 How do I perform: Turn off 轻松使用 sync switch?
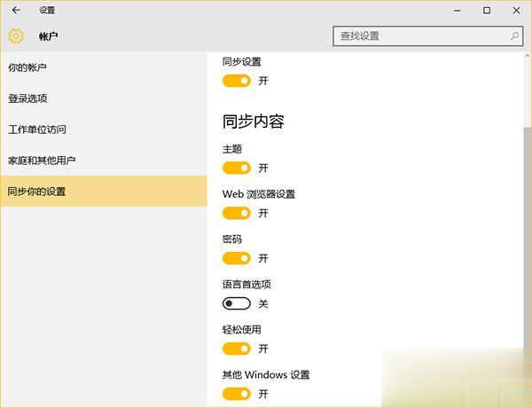tap(237, 349)
